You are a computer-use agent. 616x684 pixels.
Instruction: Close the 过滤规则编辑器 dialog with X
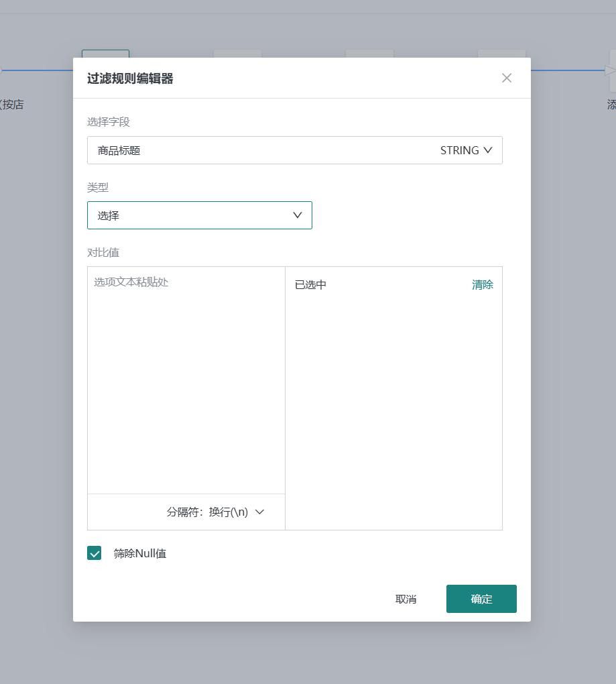pyautogui.click(x=507, y=78)
